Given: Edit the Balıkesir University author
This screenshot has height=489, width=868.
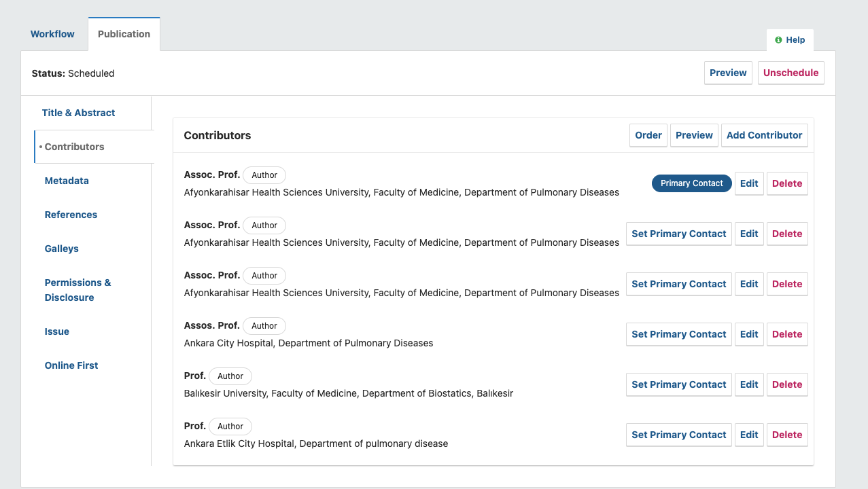Looking at the screenshot, I should click(x=749, y=384).
